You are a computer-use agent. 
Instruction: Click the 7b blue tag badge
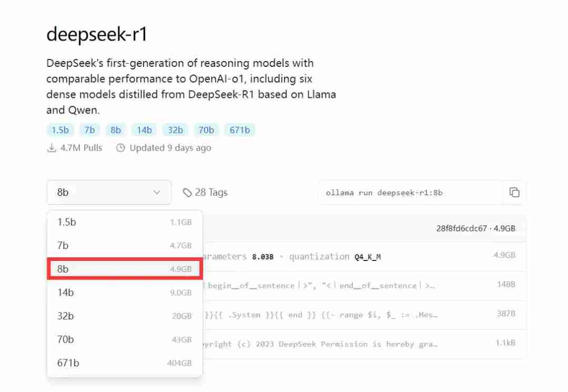pyautogui.click(x=89, y=130)
